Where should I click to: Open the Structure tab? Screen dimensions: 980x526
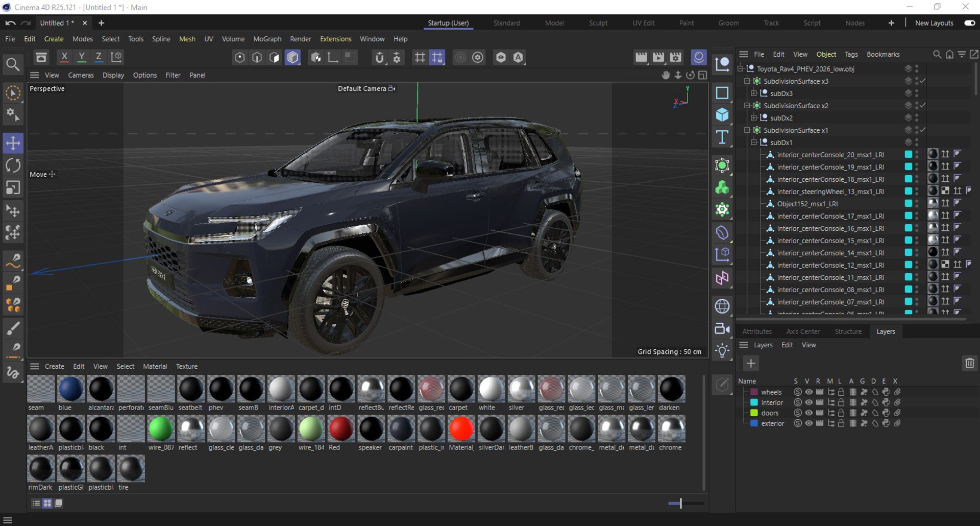(x=848, y=331)
